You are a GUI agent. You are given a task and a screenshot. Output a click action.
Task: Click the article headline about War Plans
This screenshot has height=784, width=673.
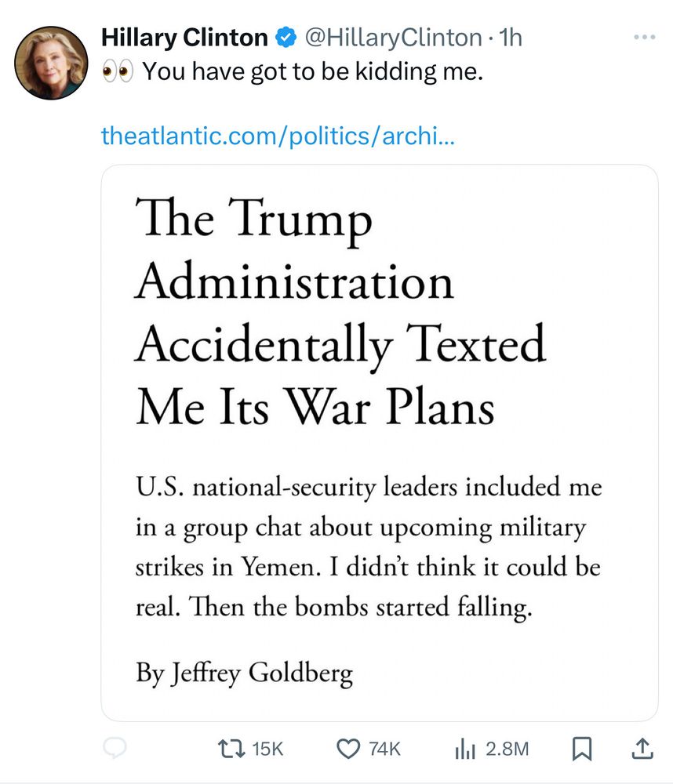[x=340, y=314]
